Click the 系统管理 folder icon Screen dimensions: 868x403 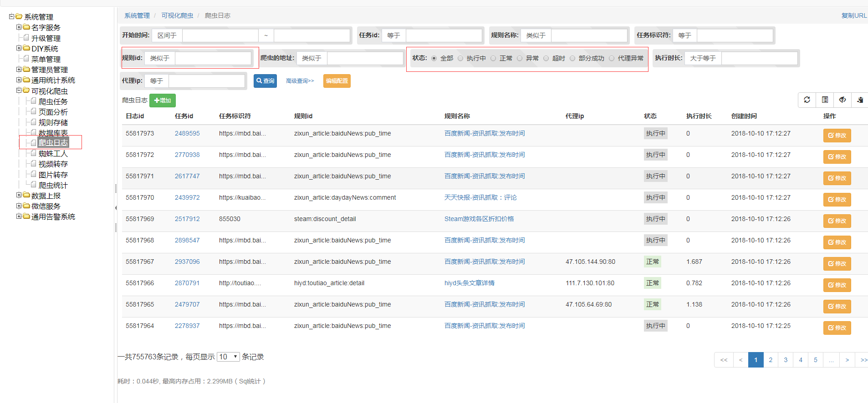(19, 16)
